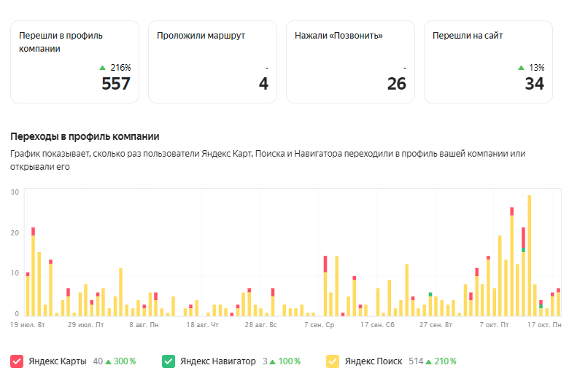Click the Яндекс Карты legend label

coord(58,361)
